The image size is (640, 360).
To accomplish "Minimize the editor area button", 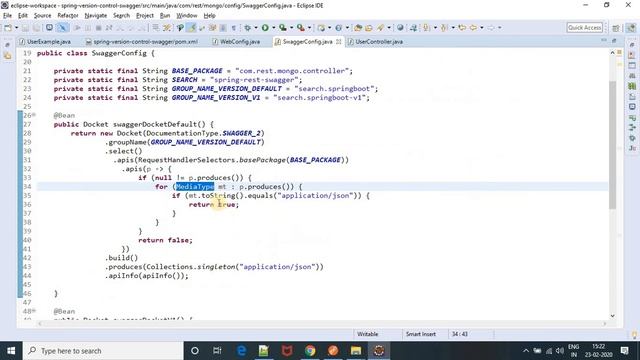I will click(604, 40).
